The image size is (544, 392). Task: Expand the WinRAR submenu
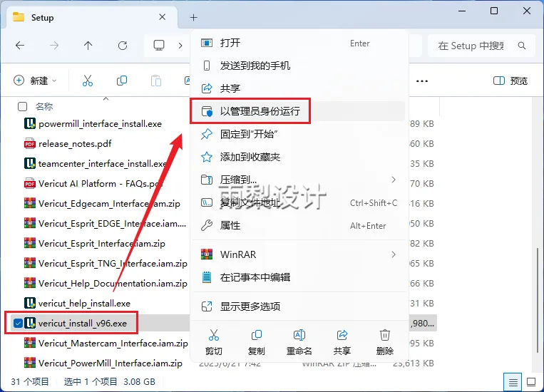click(x=299, y=254)
